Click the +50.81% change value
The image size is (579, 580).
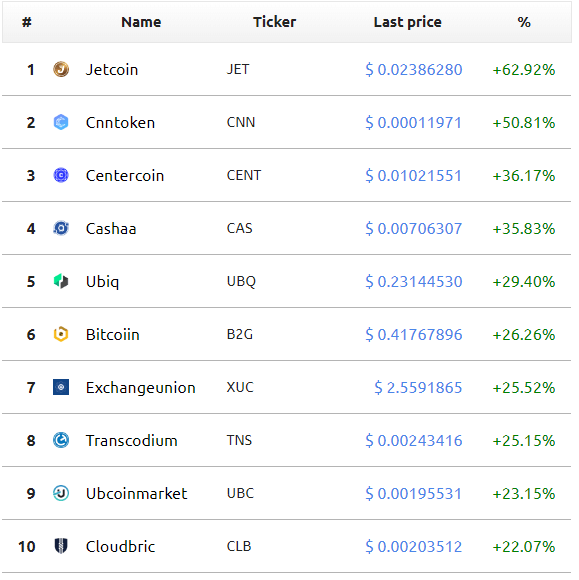[524, 122]
